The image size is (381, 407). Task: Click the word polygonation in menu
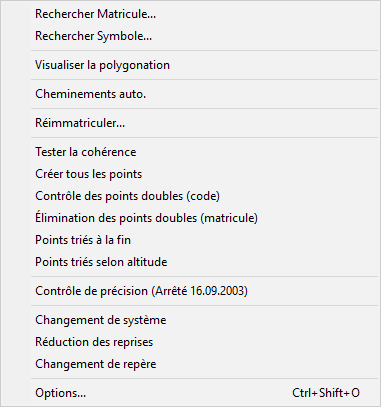tap(135, 66)
